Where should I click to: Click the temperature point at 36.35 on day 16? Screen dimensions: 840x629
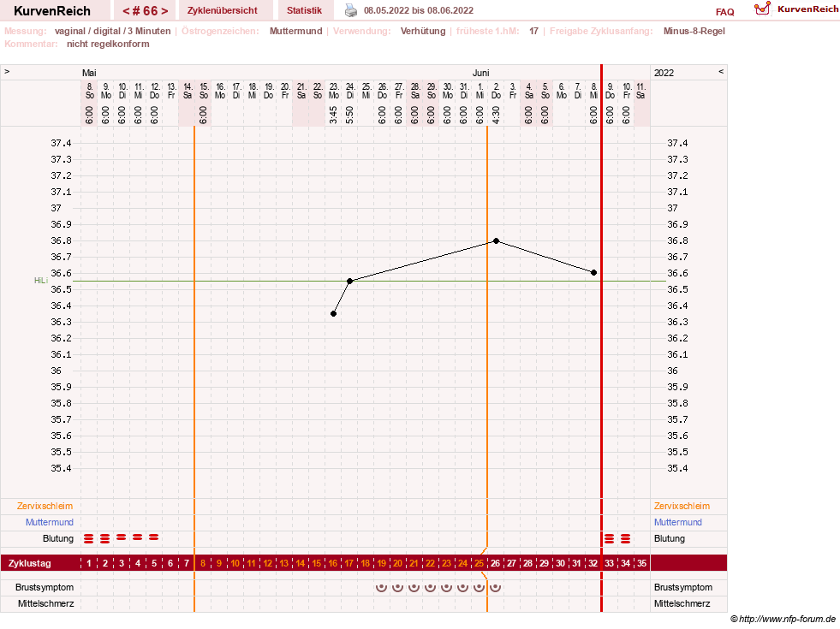tap(333, 314)
